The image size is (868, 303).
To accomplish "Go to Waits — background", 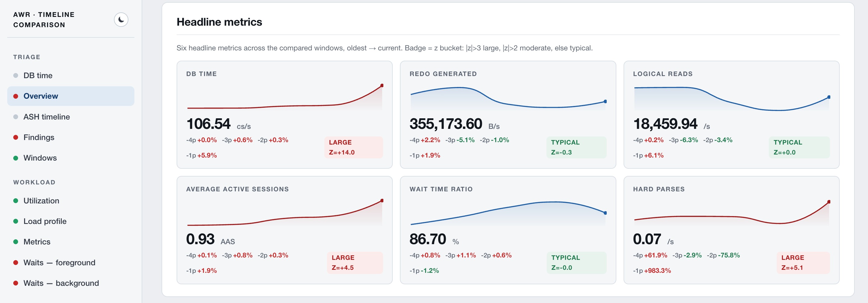I will [x=71, y=283].
